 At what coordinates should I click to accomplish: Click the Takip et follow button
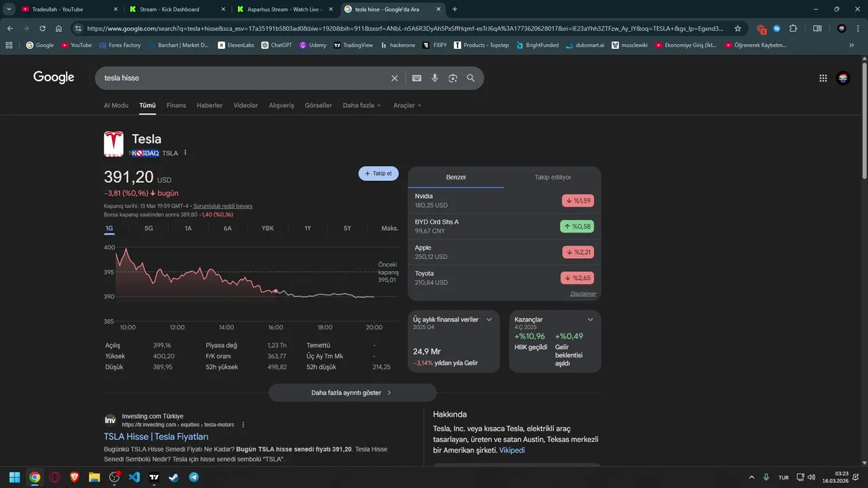378,174
